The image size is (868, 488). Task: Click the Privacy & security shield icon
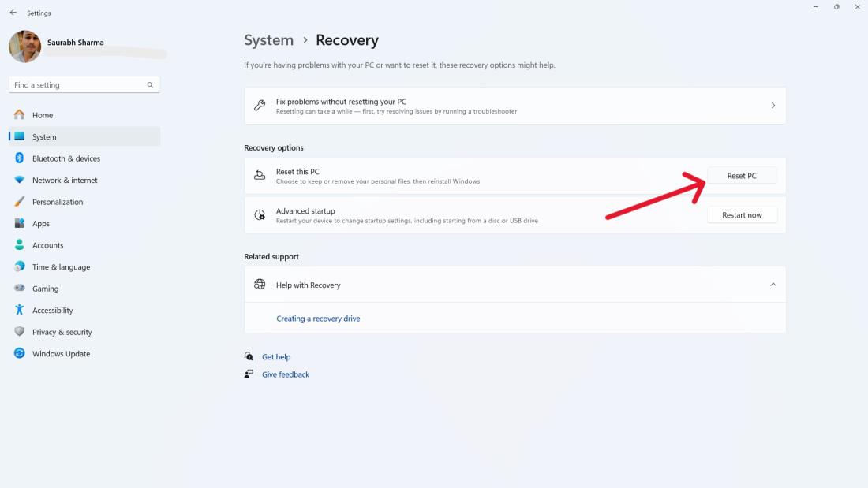pyautogui.click(x=19, y=332)
